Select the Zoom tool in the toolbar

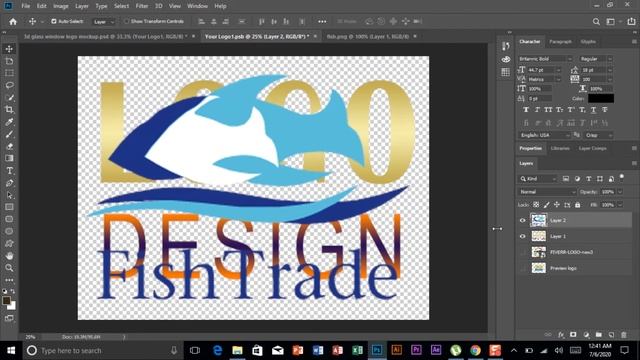point(9,268)
